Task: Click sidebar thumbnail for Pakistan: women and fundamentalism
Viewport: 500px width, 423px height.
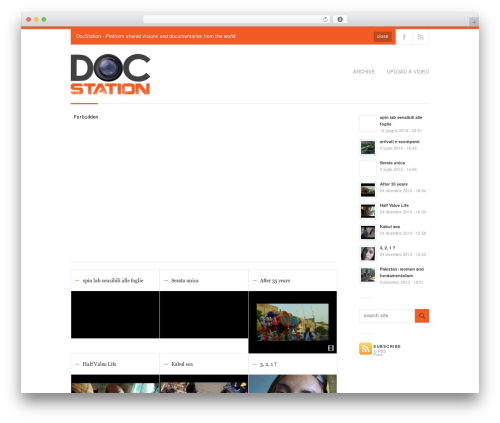Action: [x=368, y=275]
